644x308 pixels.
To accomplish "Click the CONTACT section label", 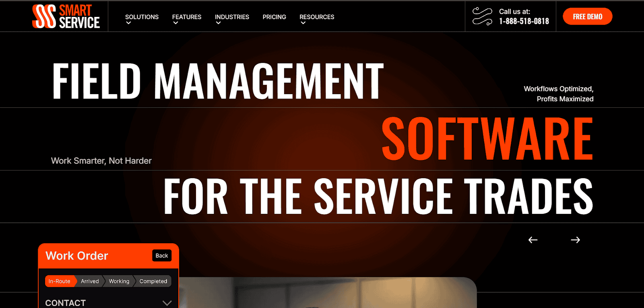I will (66, 303).
